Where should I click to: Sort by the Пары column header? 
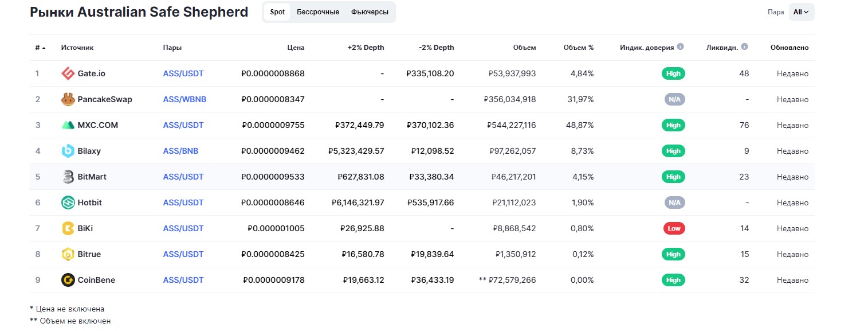pos(172,48)
